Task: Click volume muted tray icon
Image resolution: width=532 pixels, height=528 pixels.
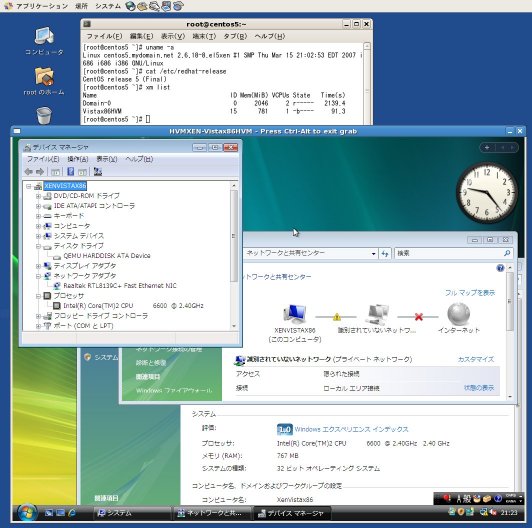Action: pos(492,512)
